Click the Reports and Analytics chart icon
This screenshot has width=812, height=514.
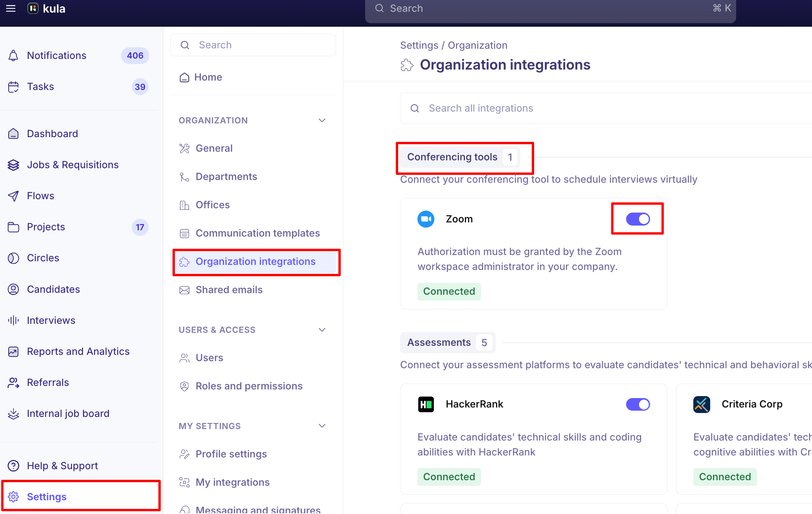coord(13,351)
